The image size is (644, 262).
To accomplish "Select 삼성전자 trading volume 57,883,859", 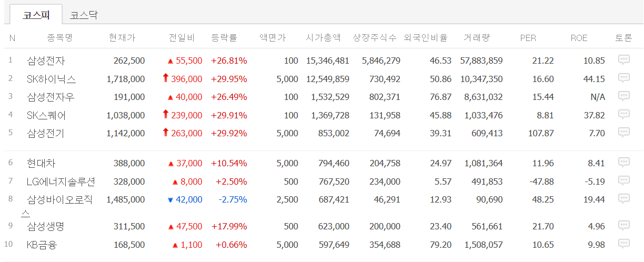I will [x=481, y=61].
